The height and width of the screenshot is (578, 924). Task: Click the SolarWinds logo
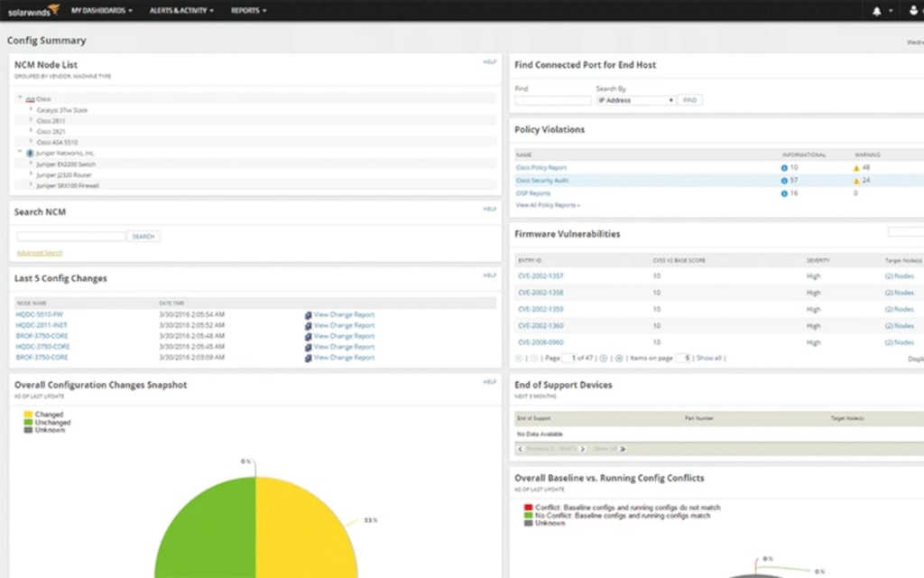30,10
